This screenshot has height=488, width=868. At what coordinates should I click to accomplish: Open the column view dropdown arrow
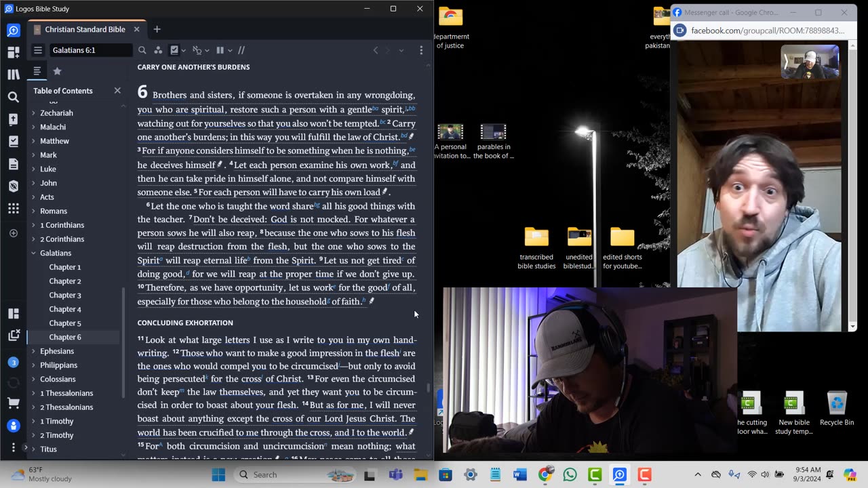pyautogui.click(x=230, y=50)
